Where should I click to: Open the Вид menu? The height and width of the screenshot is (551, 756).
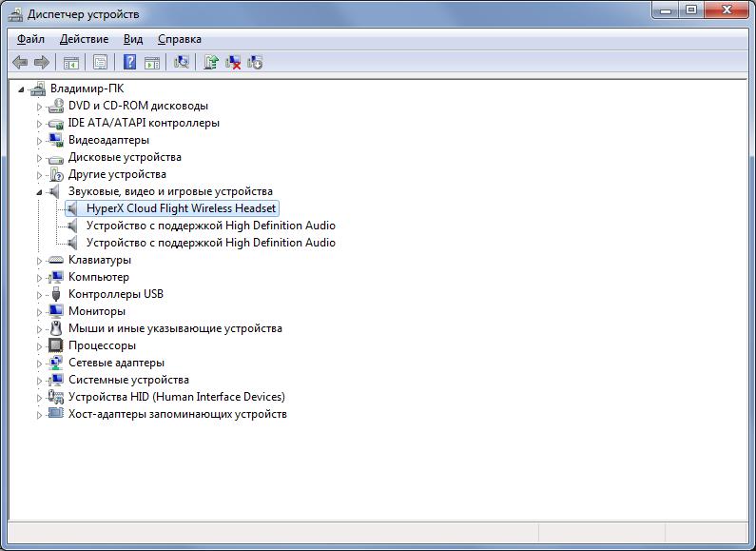click(133, 39)
